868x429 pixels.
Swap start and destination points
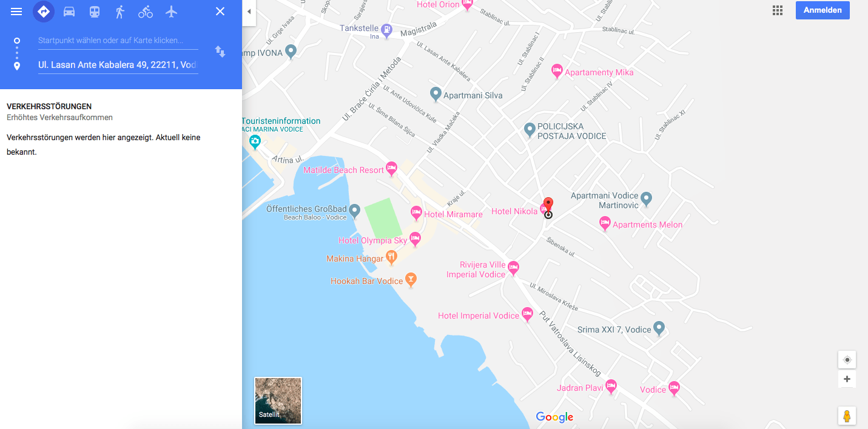tap(220, 52)
